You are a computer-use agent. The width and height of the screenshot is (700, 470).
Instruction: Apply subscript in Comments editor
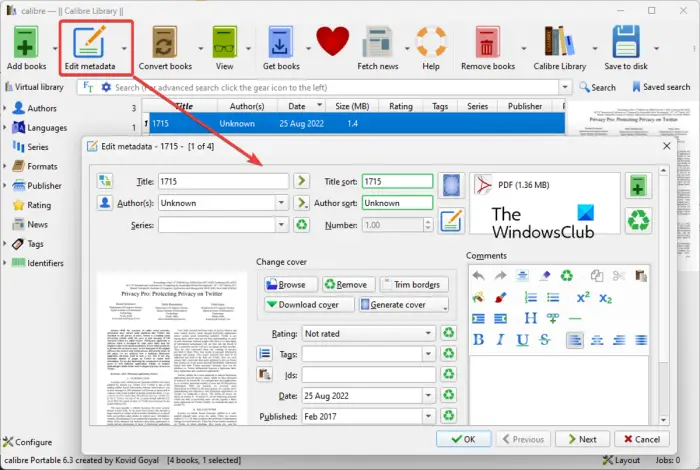pyautogui.click(x=605, y=298)
